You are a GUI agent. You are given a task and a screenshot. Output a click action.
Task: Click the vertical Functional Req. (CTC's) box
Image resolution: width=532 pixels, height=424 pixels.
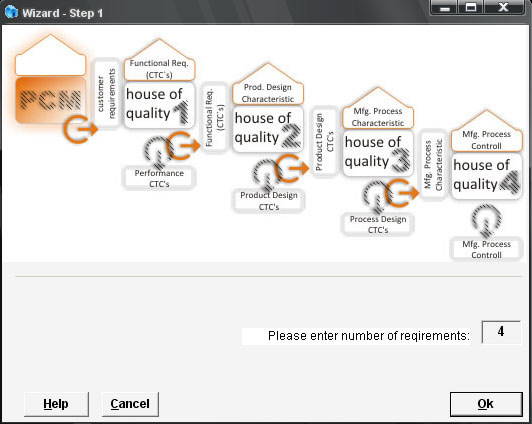[x=214, y=117]
